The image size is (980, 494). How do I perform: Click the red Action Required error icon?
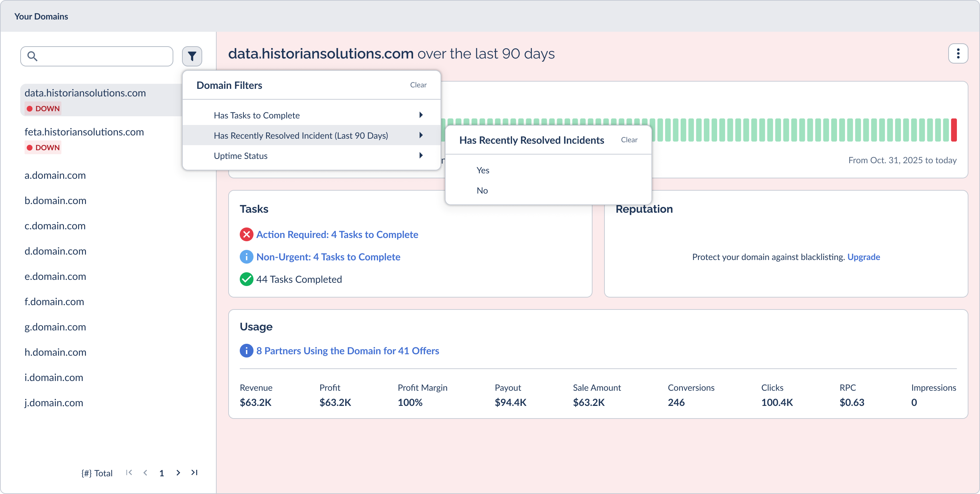tap(247, 234)
